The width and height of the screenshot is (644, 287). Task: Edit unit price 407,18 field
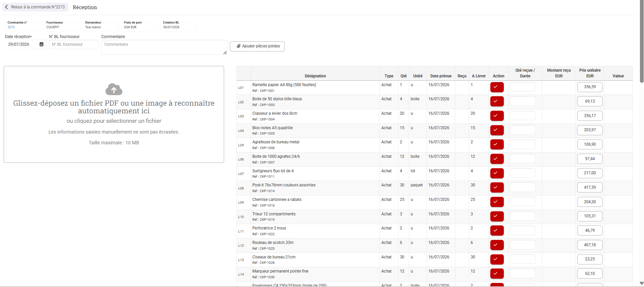(590, 245)
